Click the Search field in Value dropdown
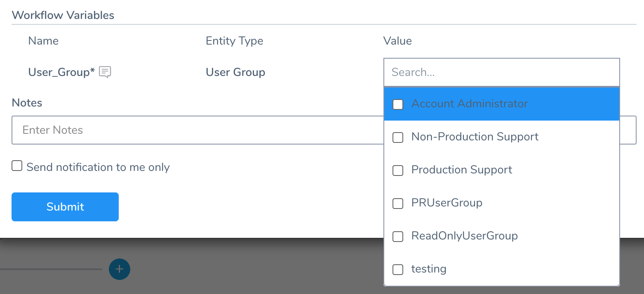The height and width of the screenshot is (294, 644). tap(501, 72)
